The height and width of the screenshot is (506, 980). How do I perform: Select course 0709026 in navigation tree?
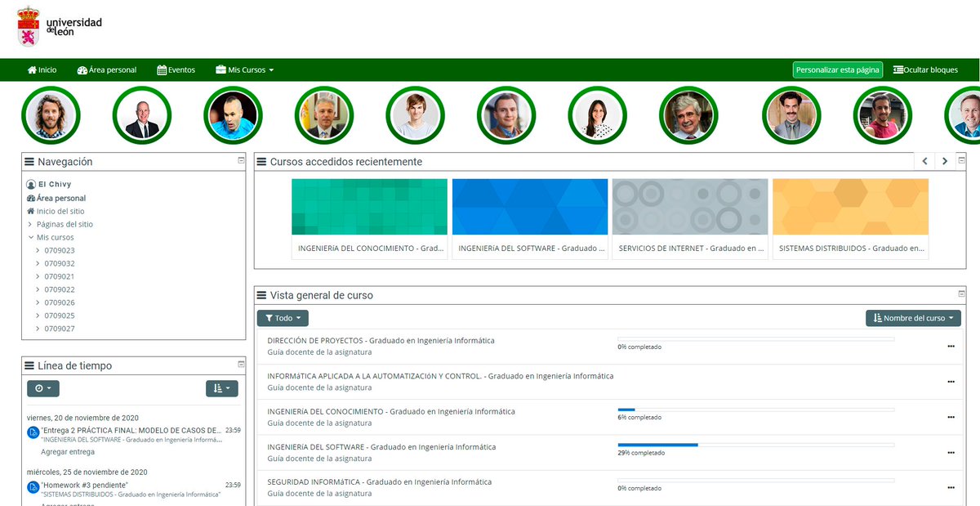(60, 302)
